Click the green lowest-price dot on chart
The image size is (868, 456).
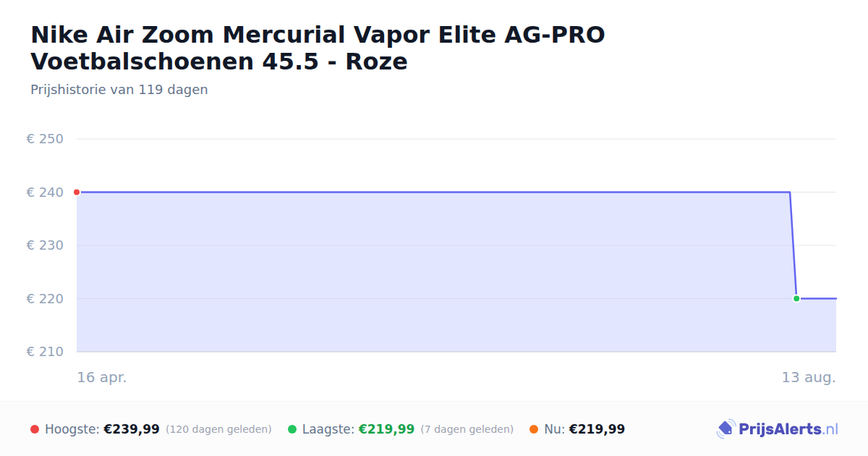coord(796,298)
